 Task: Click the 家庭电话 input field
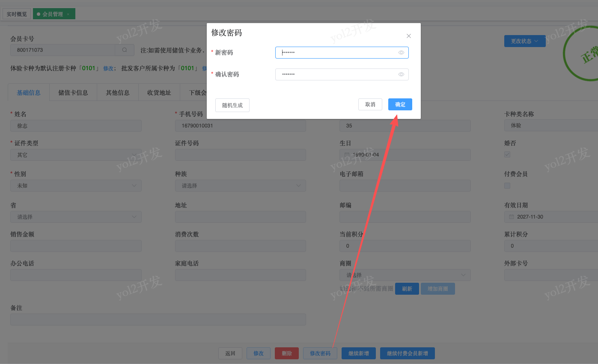(x=241, y=275)
